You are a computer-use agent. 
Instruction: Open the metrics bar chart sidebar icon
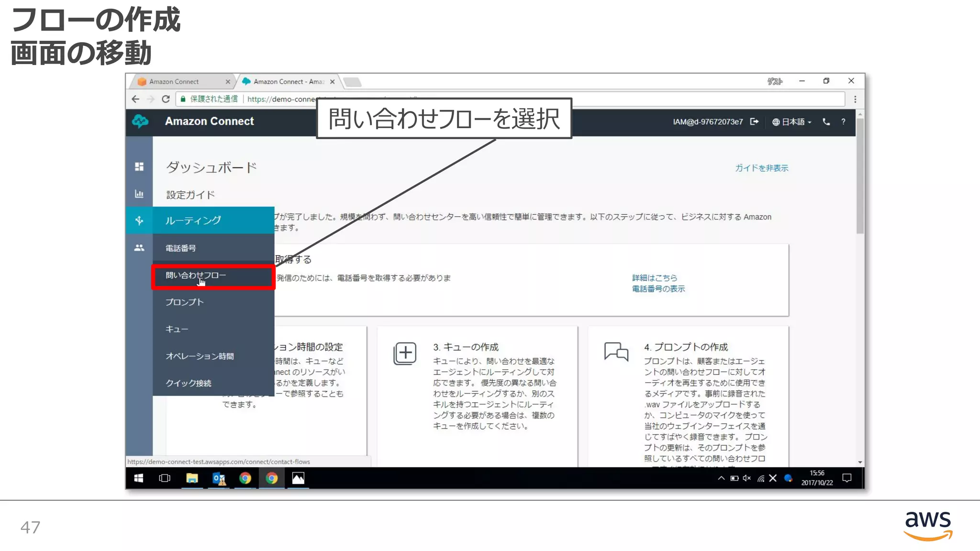(x=139, y=194)
